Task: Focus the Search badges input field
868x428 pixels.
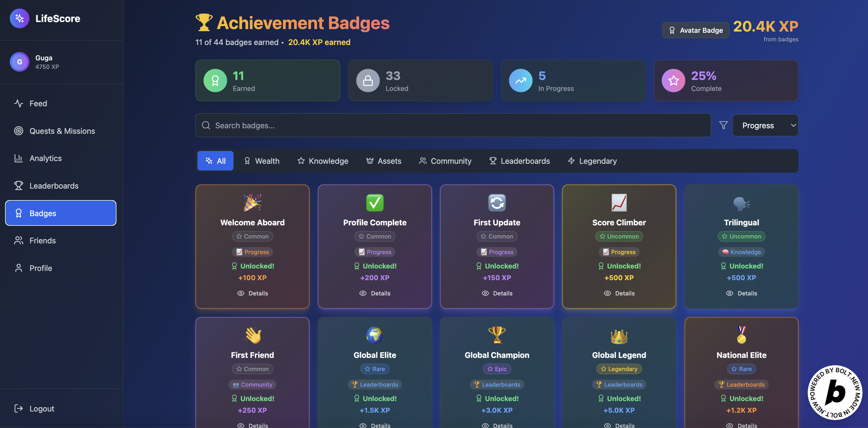Action: click(453, 125)
